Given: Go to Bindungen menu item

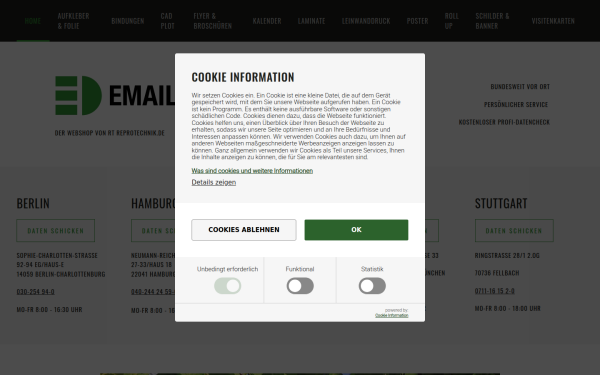Looking at the screenshot, I should coord(127,21).
